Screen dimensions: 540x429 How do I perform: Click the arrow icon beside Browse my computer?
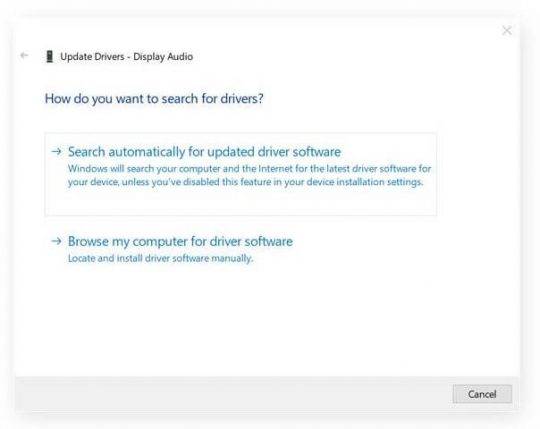[56, 241]
